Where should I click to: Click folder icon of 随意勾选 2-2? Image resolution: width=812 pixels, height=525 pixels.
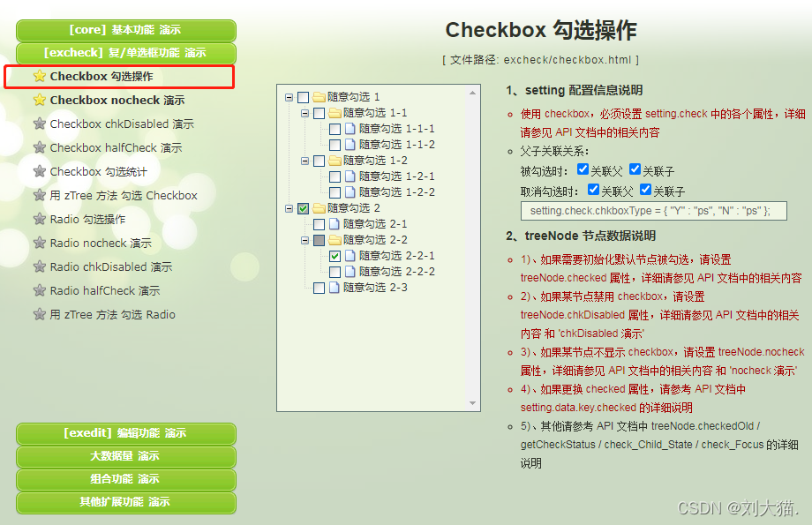[x=335, y=240]
